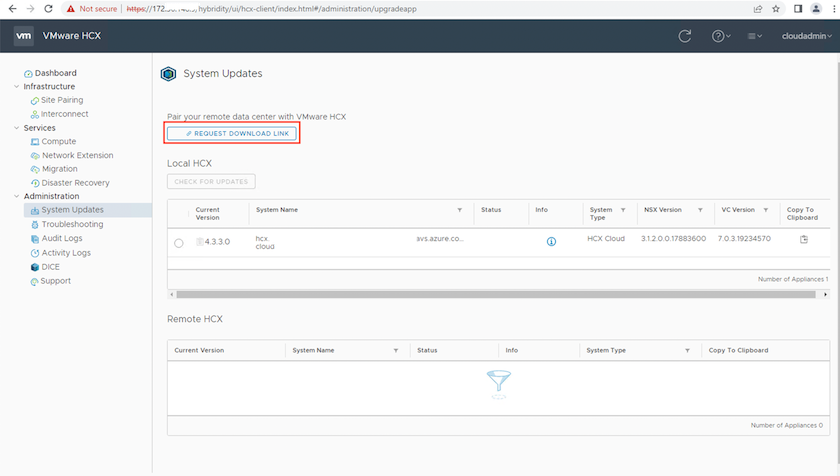The width and height of the screenshot is (840, 476).
Task: Click the Activity Logs clock icon
Action: (35, 253)
